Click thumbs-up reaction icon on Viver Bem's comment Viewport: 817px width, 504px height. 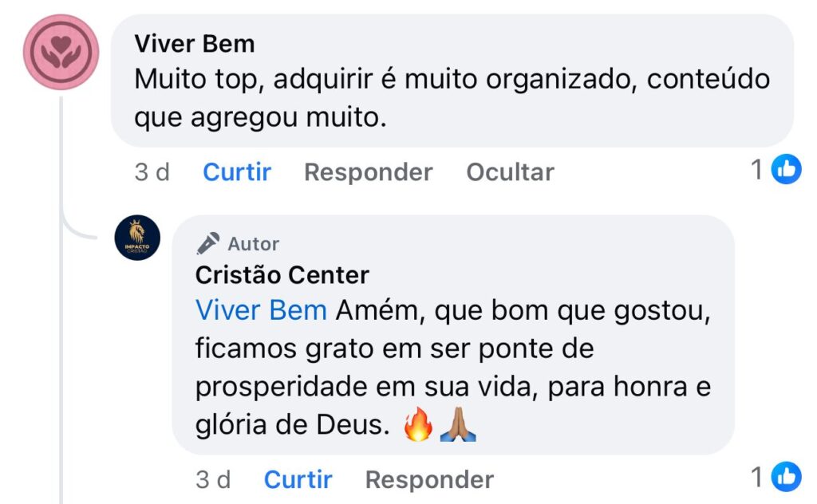787,170
